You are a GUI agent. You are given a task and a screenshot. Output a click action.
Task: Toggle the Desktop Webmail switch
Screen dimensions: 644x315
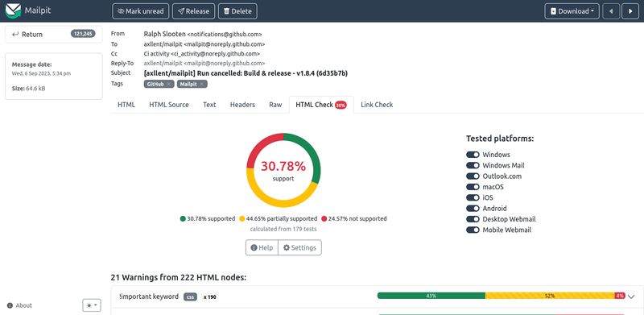pyautogui.click(x=473, y=219)
